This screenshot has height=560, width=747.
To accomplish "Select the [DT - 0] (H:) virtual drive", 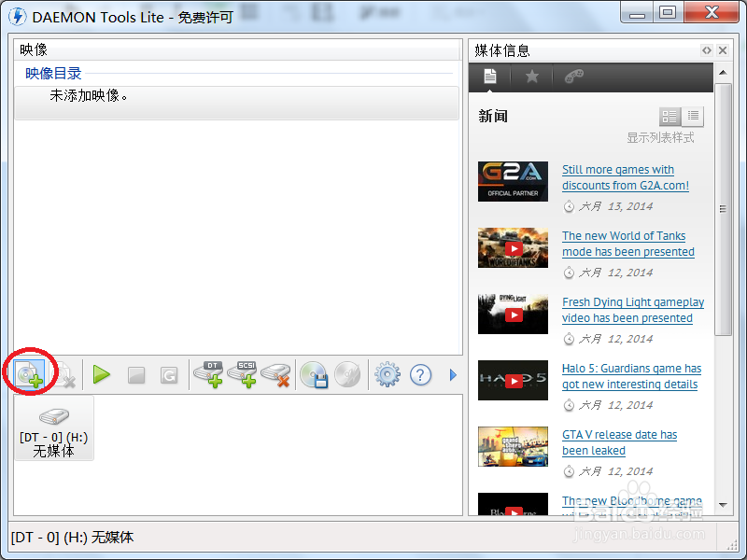I will 54,428.
